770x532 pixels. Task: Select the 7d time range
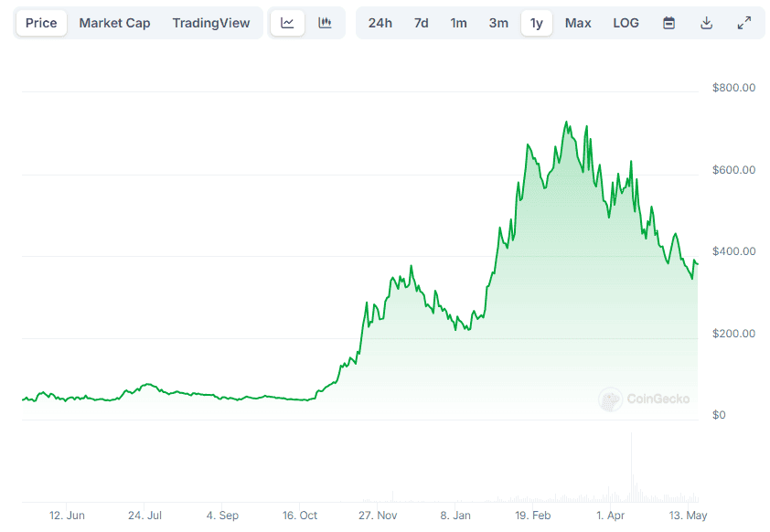[x=421, y=23]
